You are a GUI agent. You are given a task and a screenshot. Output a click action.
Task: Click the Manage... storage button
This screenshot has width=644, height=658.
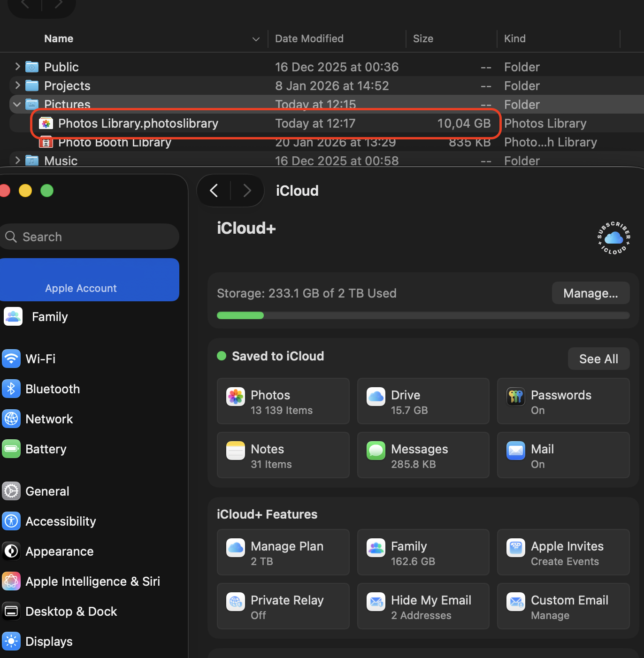590,293
